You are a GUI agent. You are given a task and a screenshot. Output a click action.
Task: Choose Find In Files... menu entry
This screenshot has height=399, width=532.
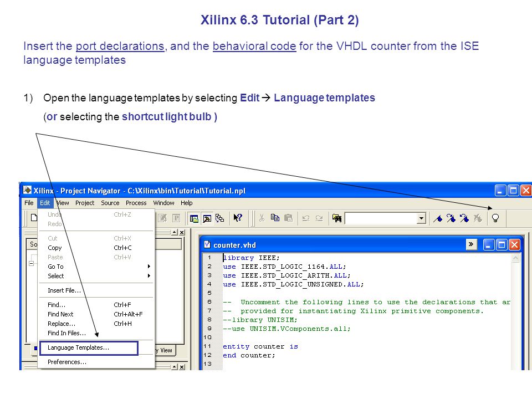(x=96, y=333)
